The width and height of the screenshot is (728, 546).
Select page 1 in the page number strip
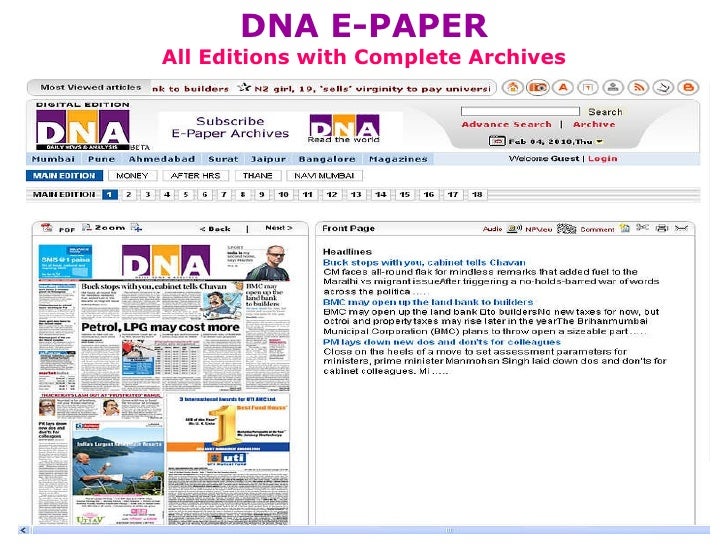click(110, 195)
